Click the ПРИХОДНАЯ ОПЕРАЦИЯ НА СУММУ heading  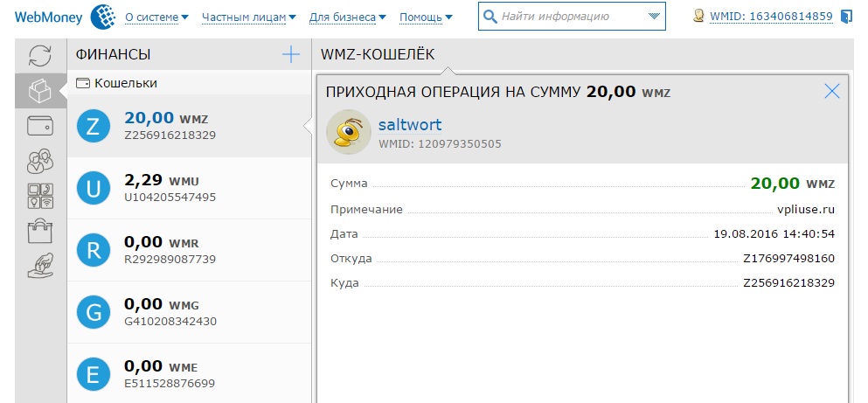[x=454, y=92]
